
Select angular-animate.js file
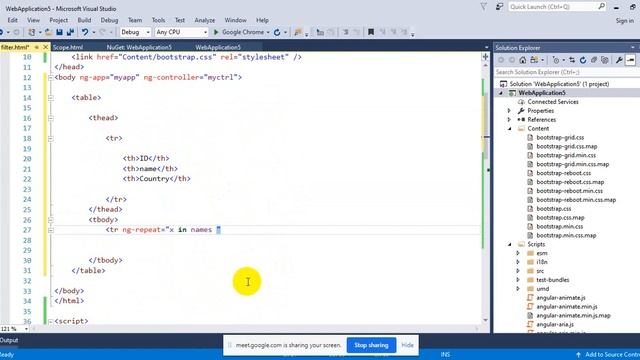point(560,298)
